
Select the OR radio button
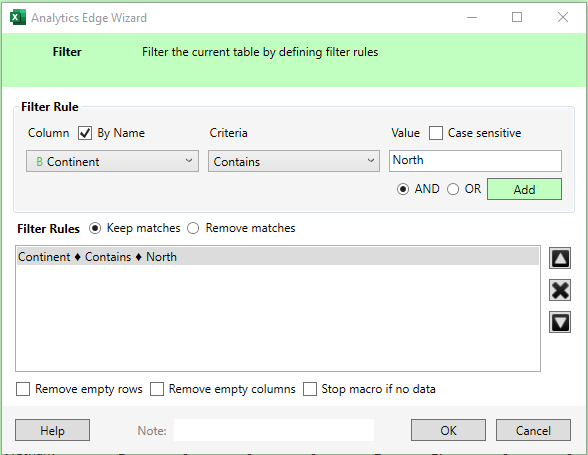(x=453, y=189)
